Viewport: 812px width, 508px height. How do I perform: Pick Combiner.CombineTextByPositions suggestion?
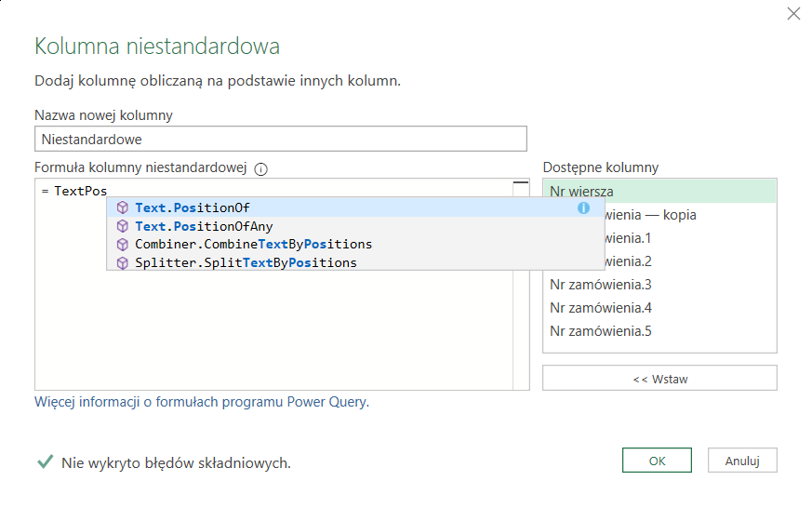point(253,244)
